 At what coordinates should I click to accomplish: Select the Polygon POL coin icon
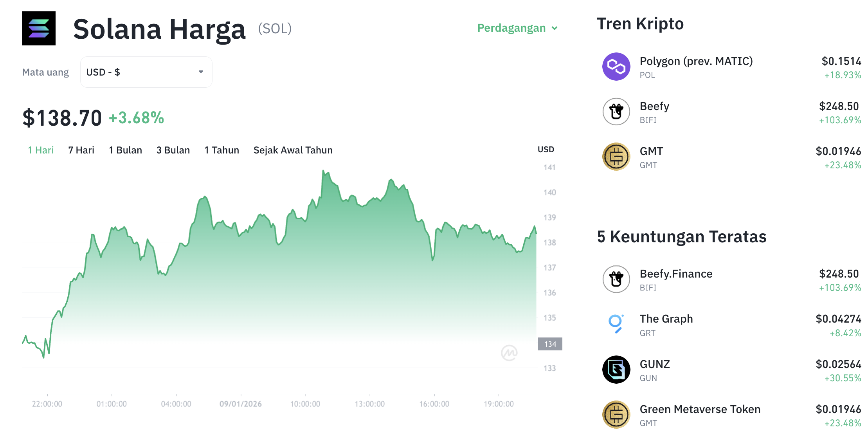pos(616,67)
